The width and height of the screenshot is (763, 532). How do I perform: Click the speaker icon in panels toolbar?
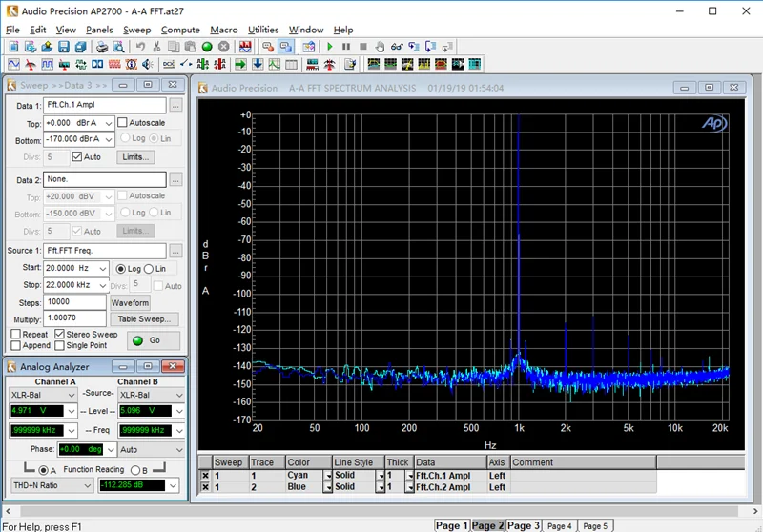coord(148,64)
